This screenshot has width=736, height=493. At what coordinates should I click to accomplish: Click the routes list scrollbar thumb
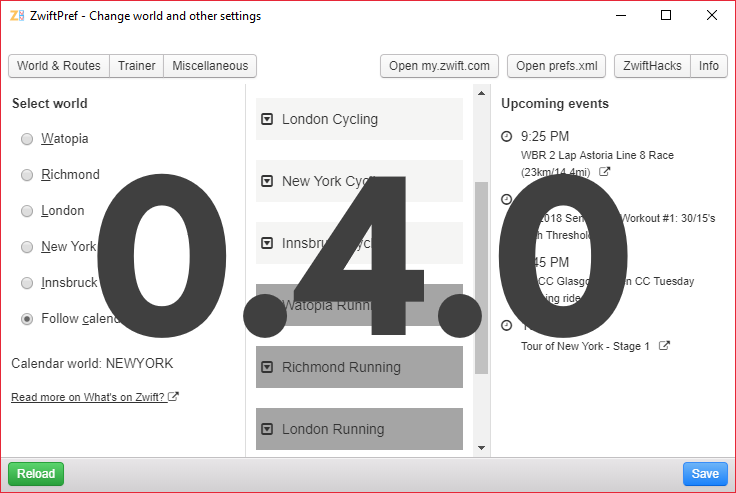(481, 278)
